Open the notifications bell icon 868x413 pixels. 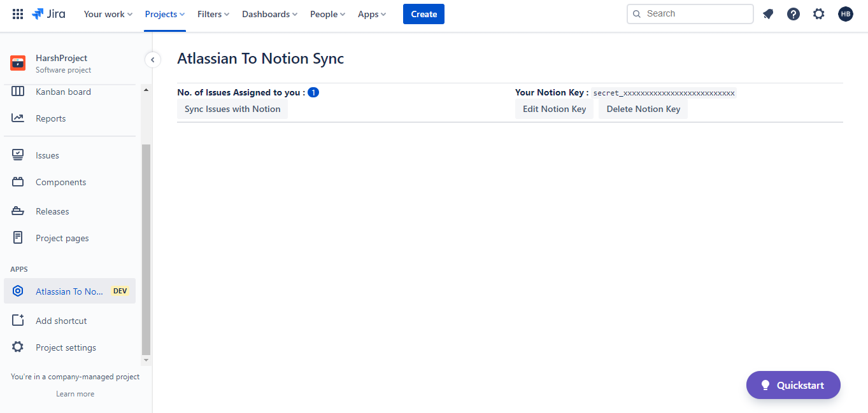(x=768, y=14)
